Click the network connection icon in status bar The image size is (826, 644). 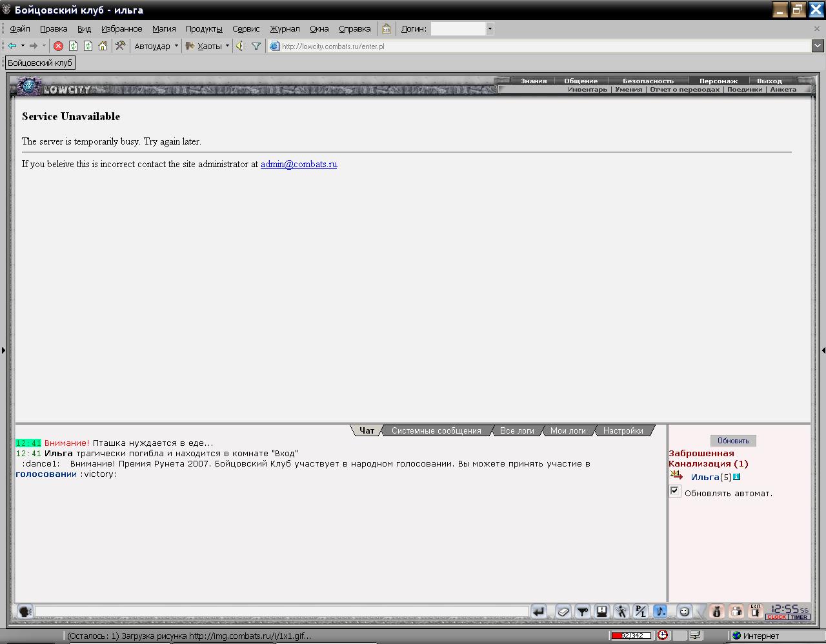coord(695,636)
